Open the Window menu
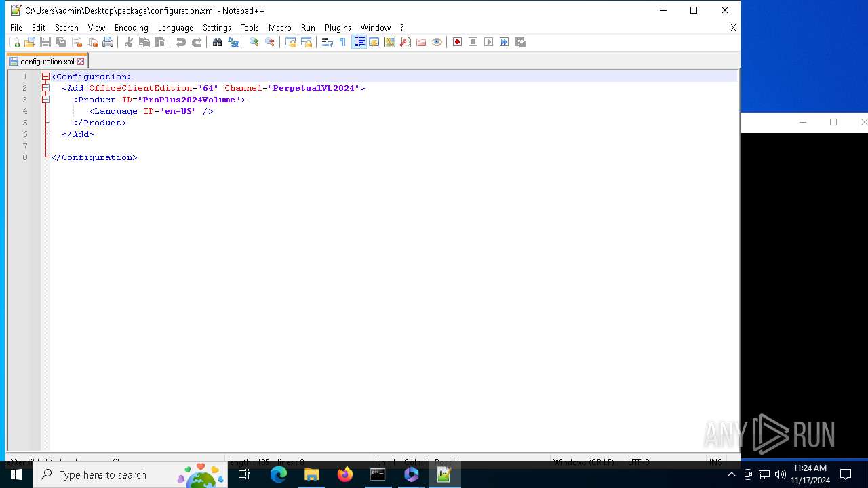The image size is (868, 488). (x=376, y=28)
